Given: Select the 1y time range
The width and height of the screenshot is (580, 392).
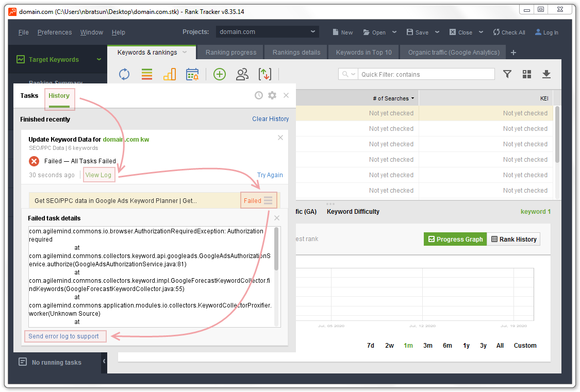Looking at the screenshot, I should tap(467, 346).
